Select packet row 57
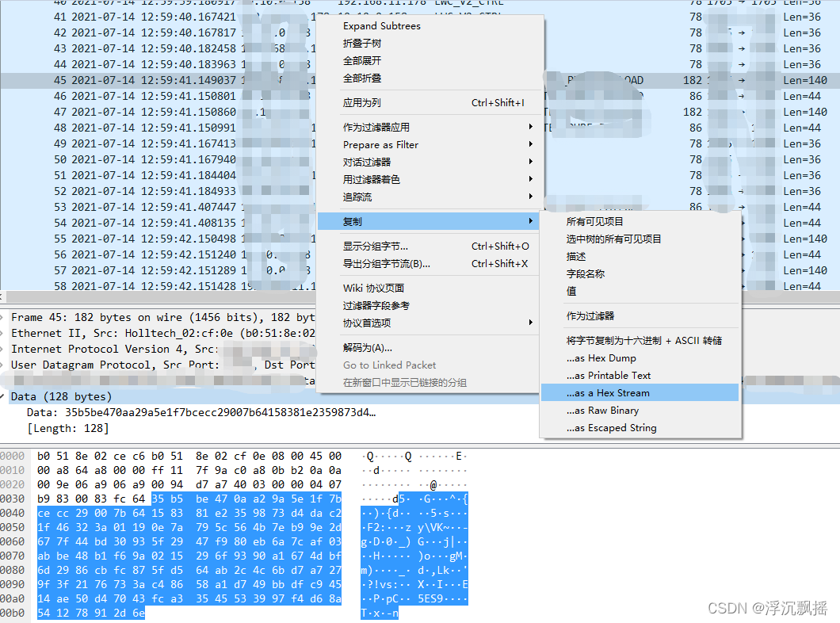Screen dimensions: 840x623 coord(420,270)
